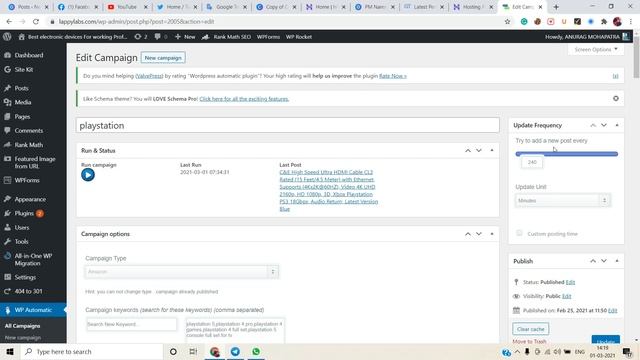The image size is (640, 360).
Task: Click Move to Trash link
Action: [x=529, y=341]
